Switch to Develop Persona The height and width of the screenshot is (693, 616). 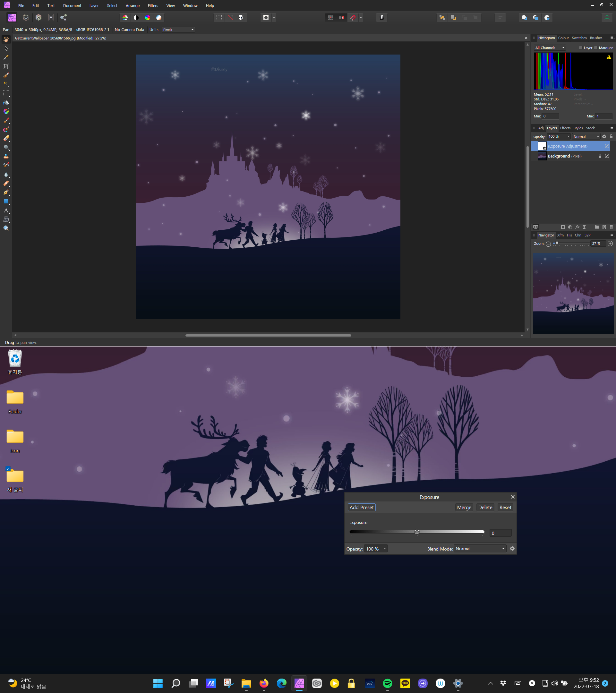click(x=38, y=18)
